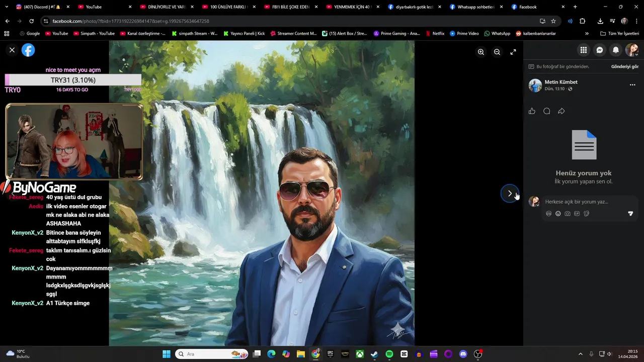Open the Facebook menu grid
Image resolution: width=644 pixels, height=362 pixels.
tap(584, 50)
